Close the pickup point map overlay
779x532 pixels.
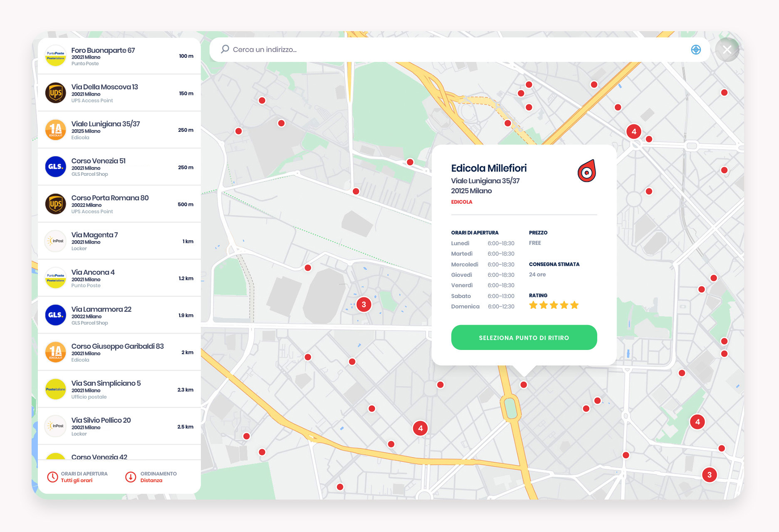coord(727,50)
